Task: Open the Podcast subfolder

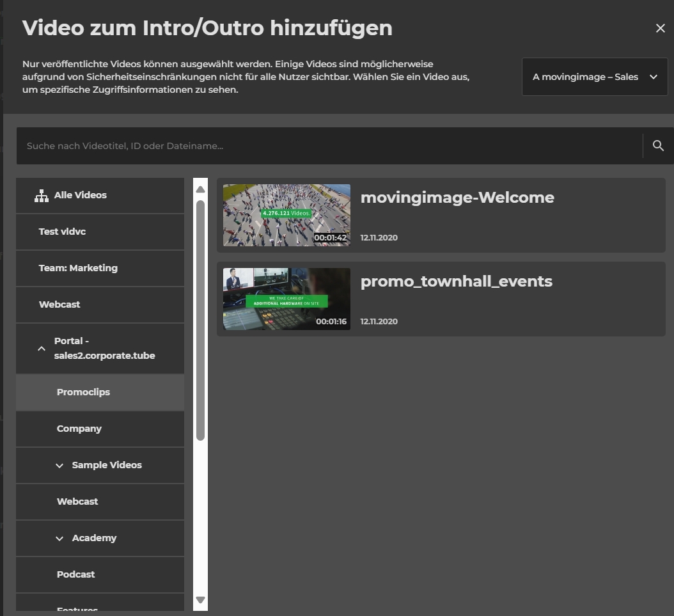Action: coord(100,575)
